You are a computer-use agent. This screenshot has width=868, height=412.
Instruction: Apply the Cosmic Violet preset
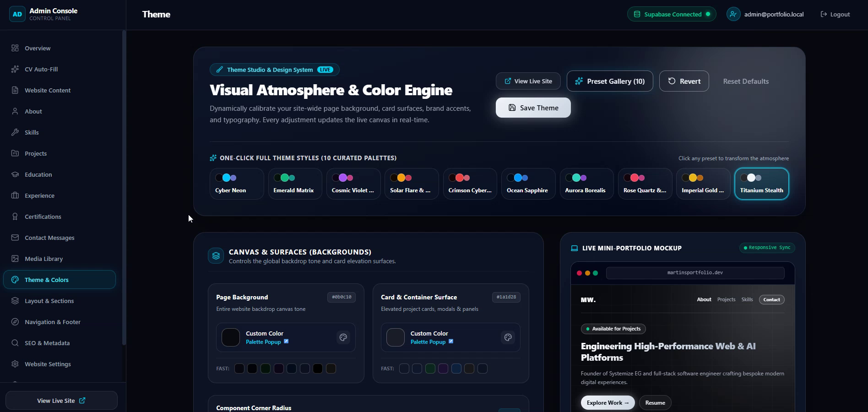[353, 184]
